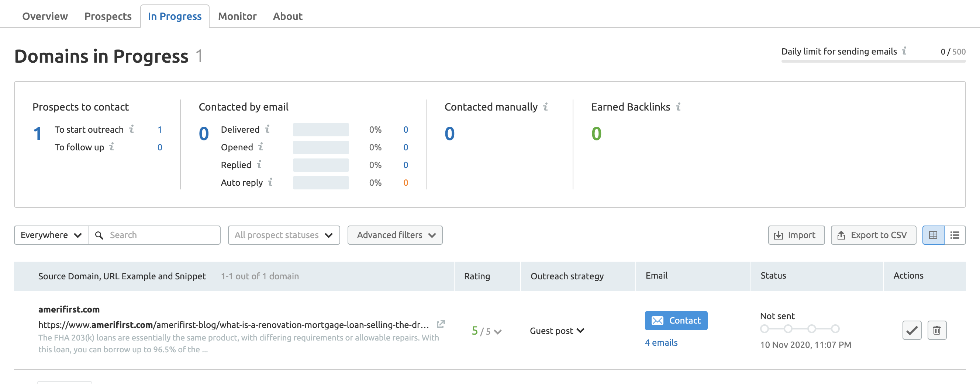Click first step circle in Not sent status

pos(764,329)
